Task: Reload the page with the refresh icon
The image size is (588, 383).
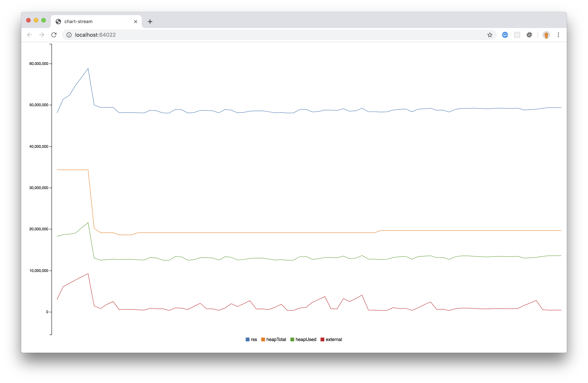Action: [x=54, y=35]
